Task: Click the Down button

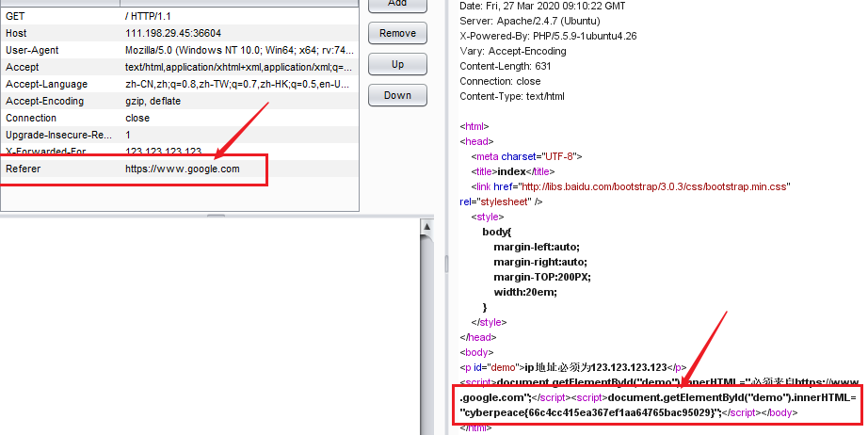Action: click(397, 95)
